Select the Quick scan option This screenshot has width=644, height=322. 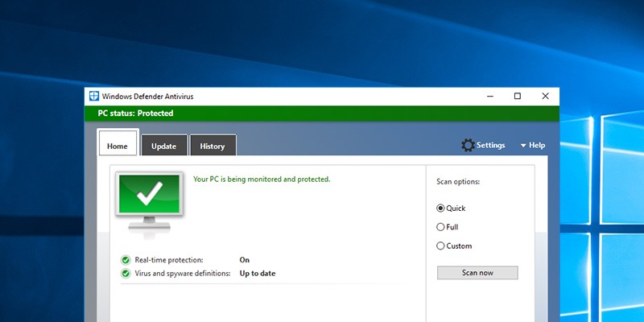click(440, 208)
